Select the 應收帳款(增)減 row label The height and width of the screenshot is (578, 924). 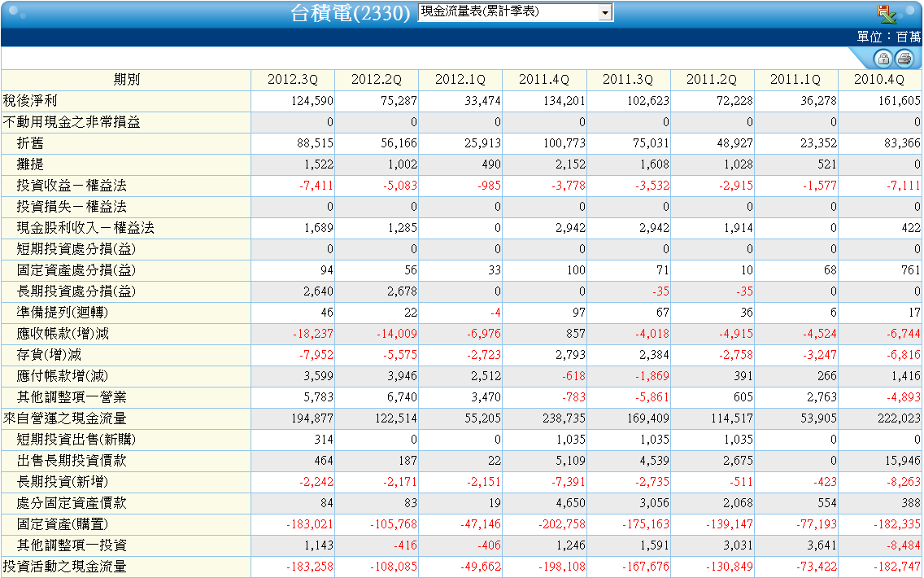coord(63,334)
